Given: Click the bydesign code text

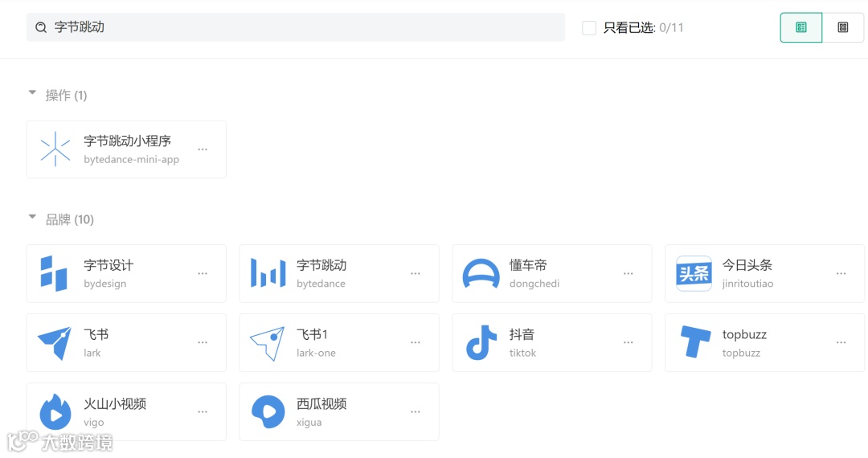Looking at the screenshot, I should pos(105,284).
